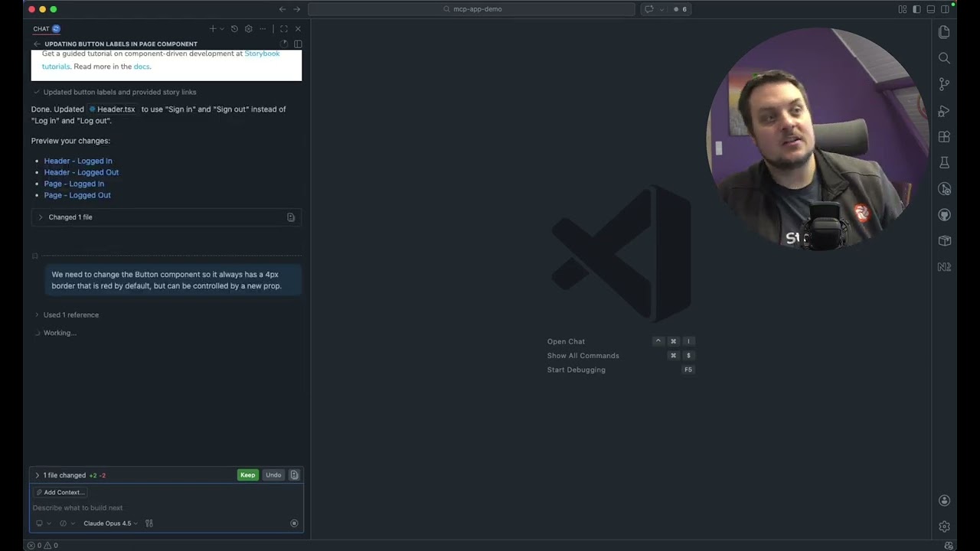Open the Accounts menu icon
Viewport: 980px width, 551px height.
pyautogui.click(x=944, y=500)
